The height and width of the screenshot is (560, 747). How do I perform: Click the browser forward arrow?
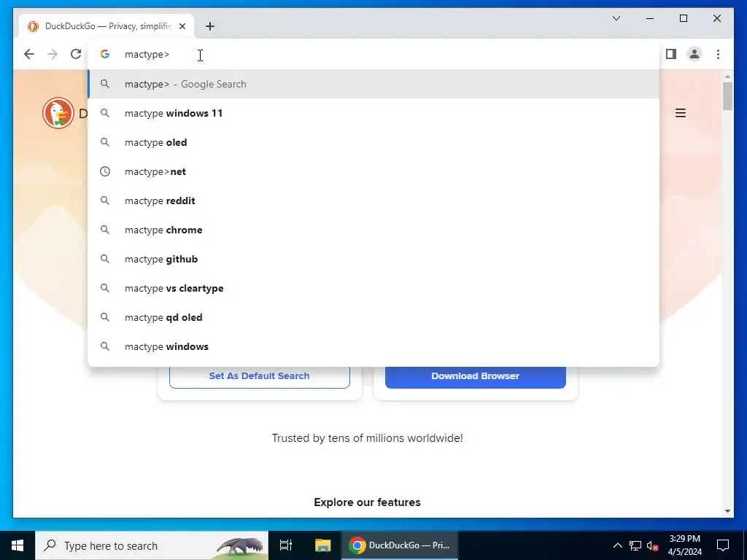[x=53, y=54]
